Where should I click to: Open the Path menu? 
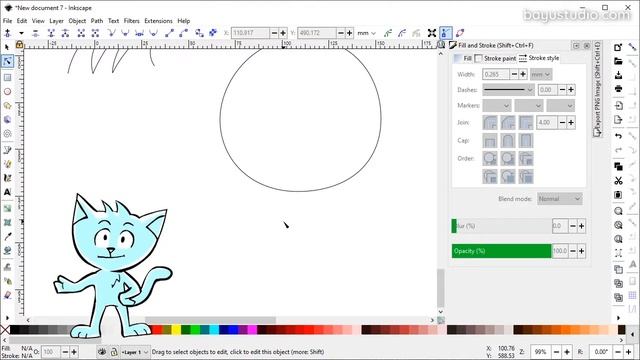pyautogui.click(x=97, y=21)
